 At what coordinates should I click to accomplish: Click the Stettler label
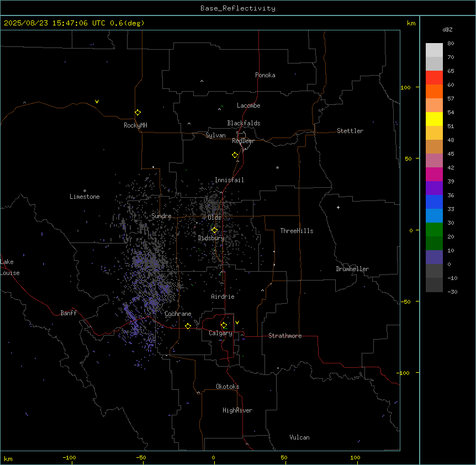[x=350, y=131]
